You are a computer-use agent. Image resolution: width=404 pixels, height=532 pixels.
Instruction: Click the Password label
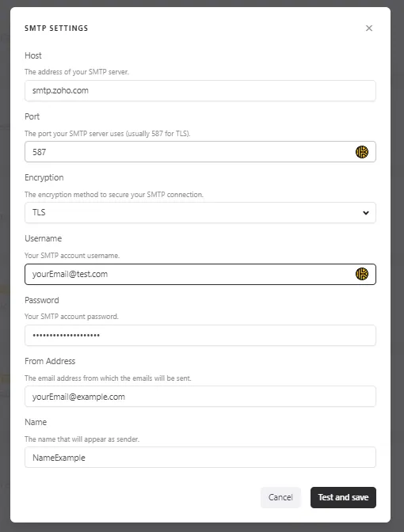coord(42,300)
